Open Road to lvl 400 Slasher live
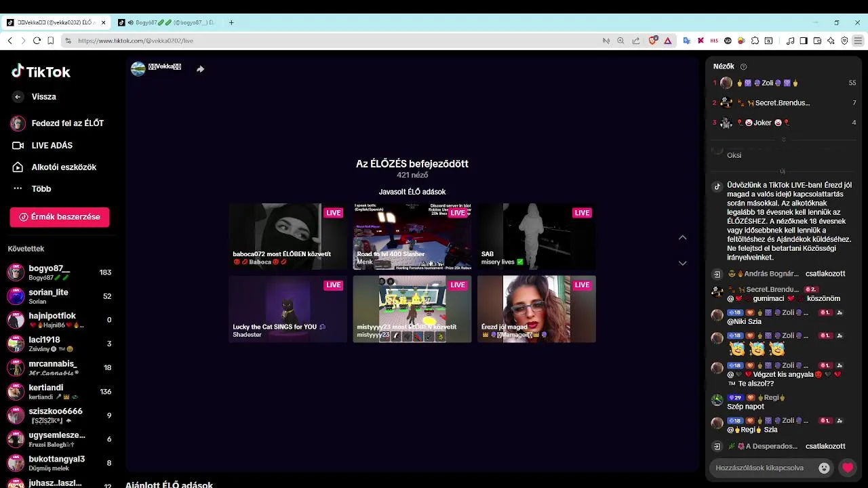The width and height of the screenshot is (868, 488). click(412, 237)
